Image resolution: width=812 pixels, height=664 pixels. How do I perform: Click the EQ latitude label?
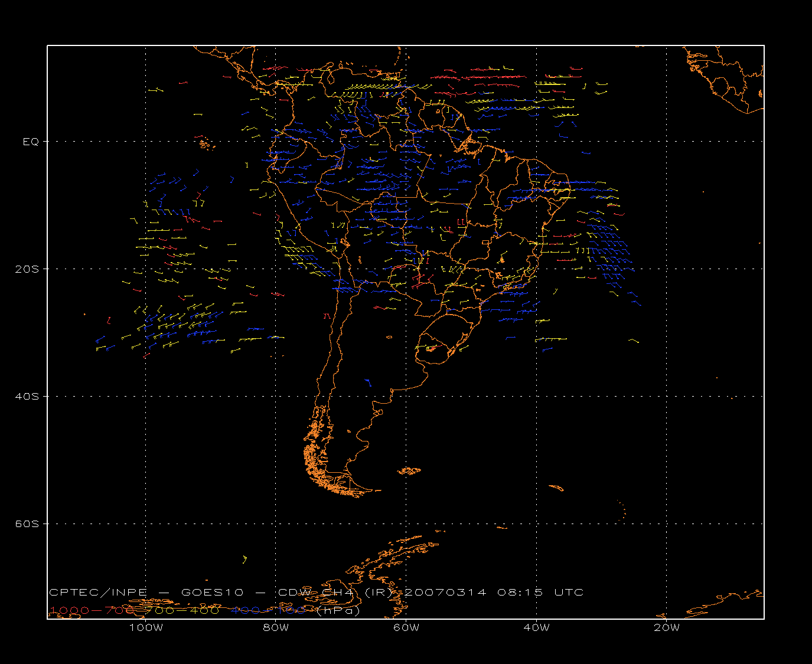[x=31, y=142]
